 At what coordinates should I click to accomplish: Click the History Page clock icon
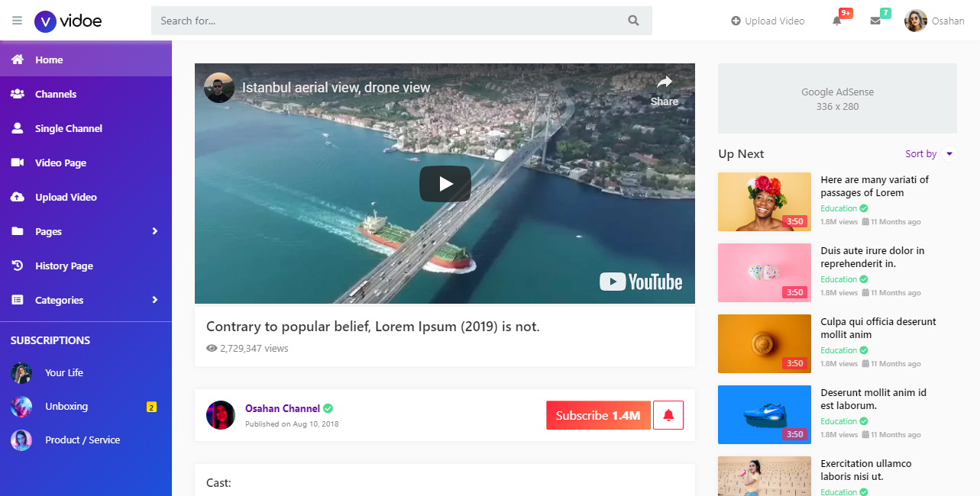[x=18, y=266]
